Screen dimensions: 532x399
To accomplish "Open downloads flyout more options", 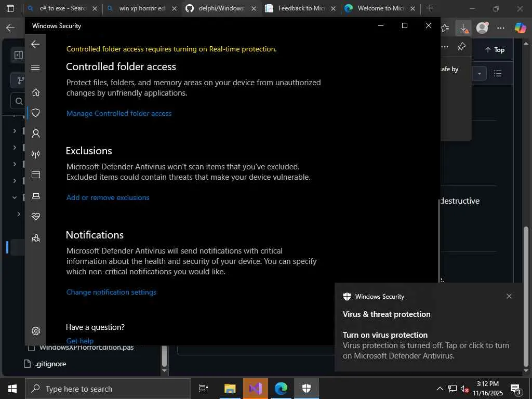I will click(x=445, y=46).
